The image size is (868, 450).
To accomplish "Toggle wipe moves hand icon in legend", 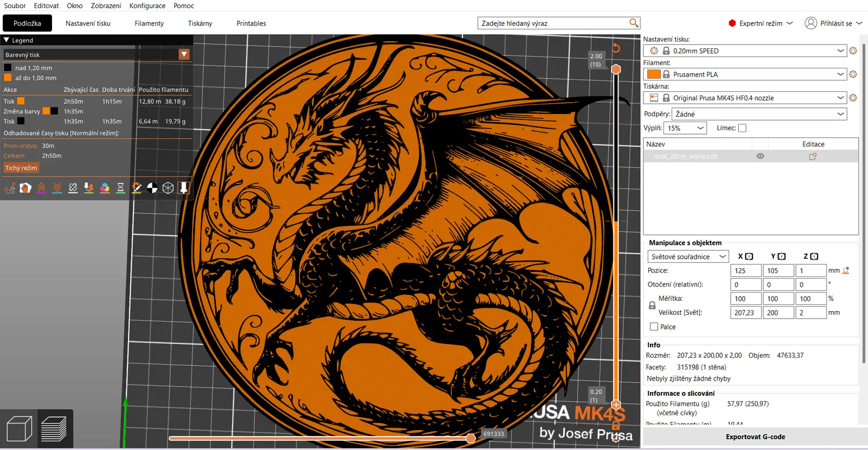I will (25, 188).
